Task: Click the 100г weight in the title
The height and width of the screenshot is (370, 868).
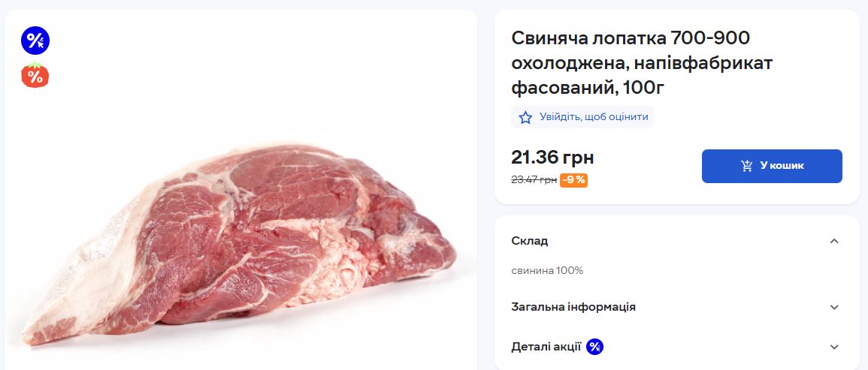Action: coord(645,89)
